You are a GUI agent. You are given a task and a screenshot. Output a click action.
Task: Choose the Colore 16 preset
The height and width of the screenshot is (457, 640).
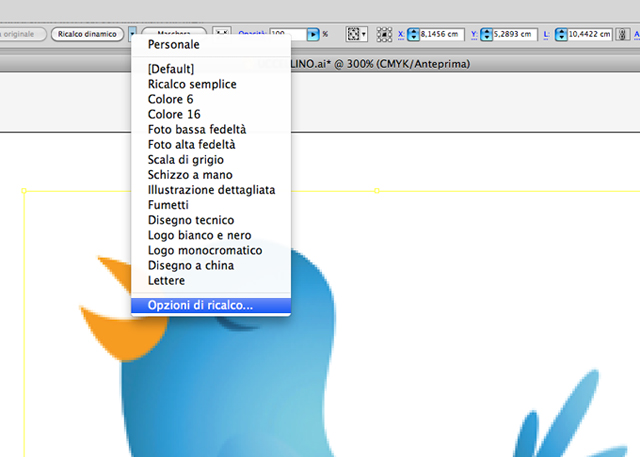pos(173,115)
